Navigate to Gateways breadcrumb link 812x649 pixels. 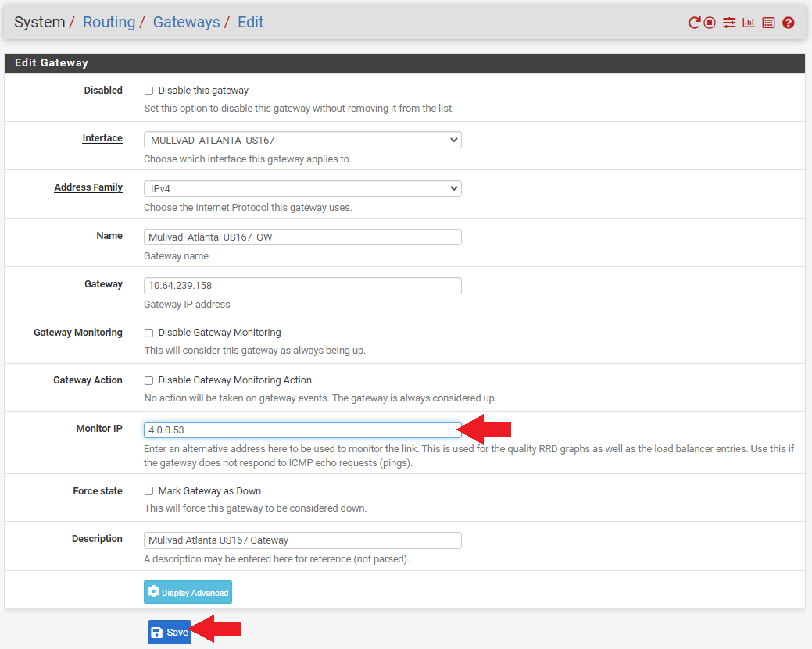click(187, 22)
